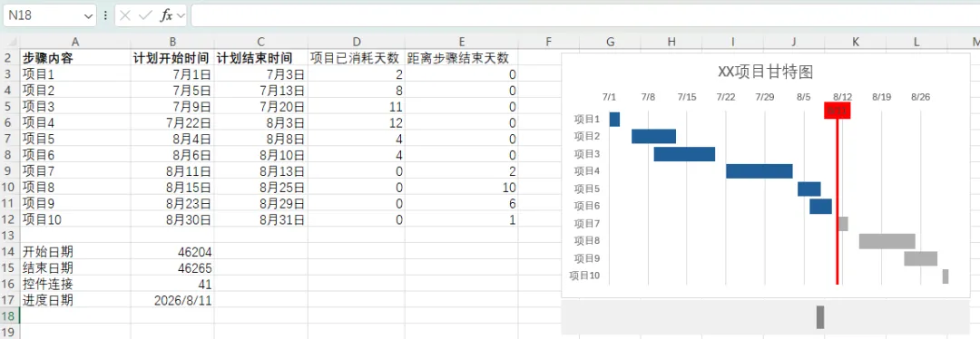The width and height of the screenshot is (980, 339).
Task: Select cell containing 项目10 in column A
Action: point(75,219)
